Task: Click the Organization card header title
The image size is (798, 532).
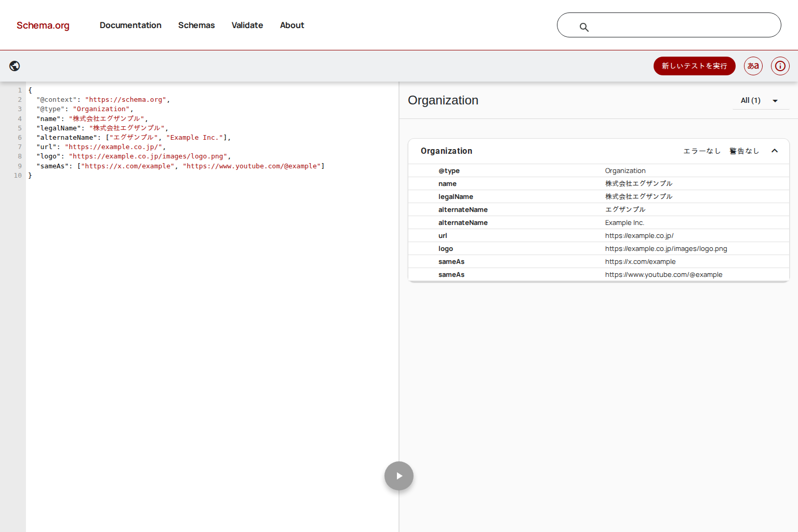Action: [446, 151]
